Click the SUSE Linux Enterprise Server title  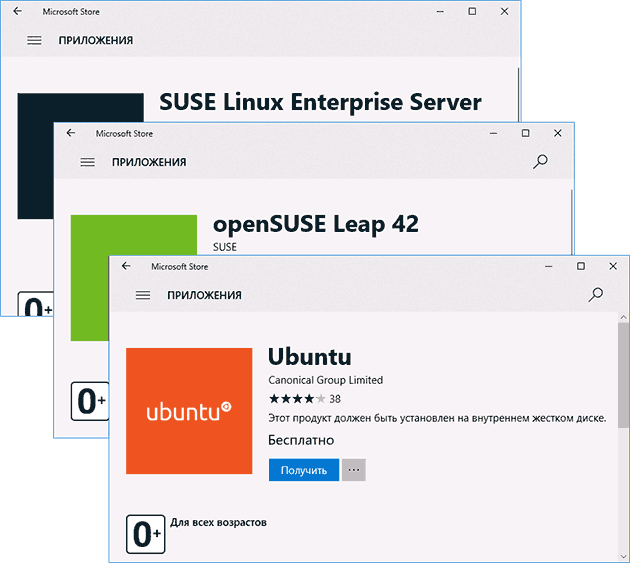[320, 102]
